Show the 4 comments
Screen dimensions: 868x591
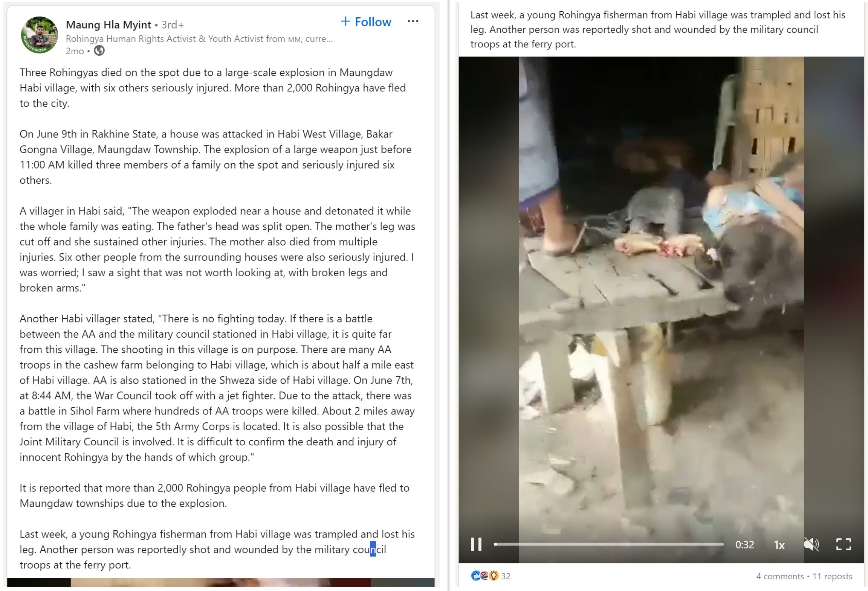point(779,576)
